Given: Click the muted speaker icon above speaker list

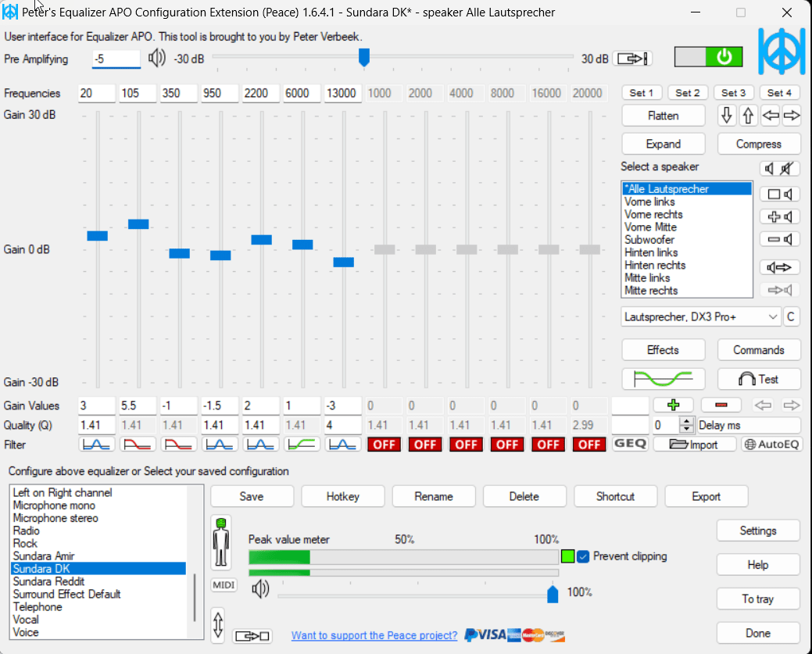Looking at the screenshot, I should 787,168.
